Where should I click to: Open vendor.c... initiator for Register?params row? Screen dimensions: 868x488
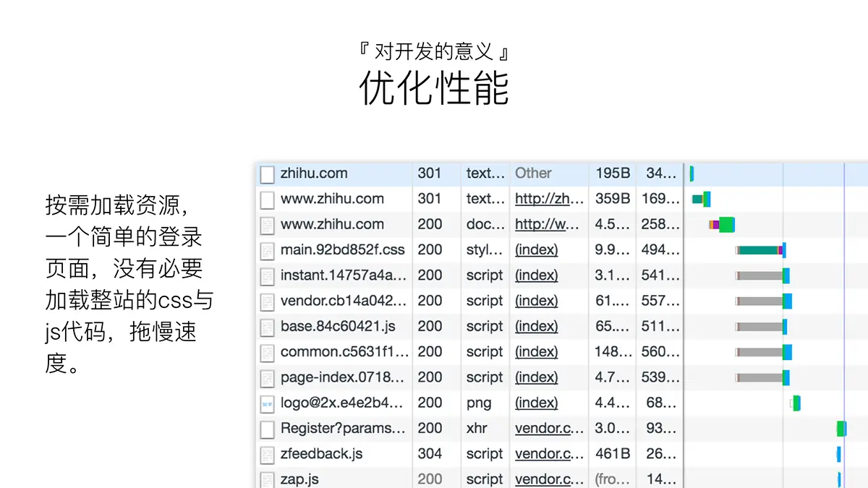(549, 428)
